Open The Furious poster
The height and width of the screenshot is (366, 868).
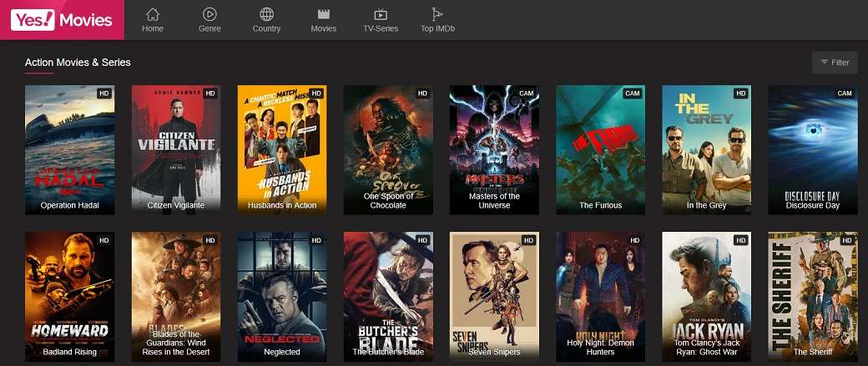(601, 150)
